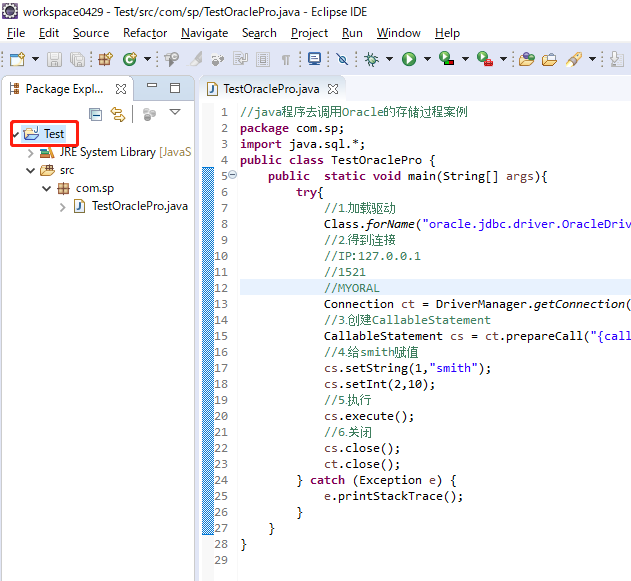The image size is (631, 581).
Task: Open the Source menu
Action: pos(91,33)
